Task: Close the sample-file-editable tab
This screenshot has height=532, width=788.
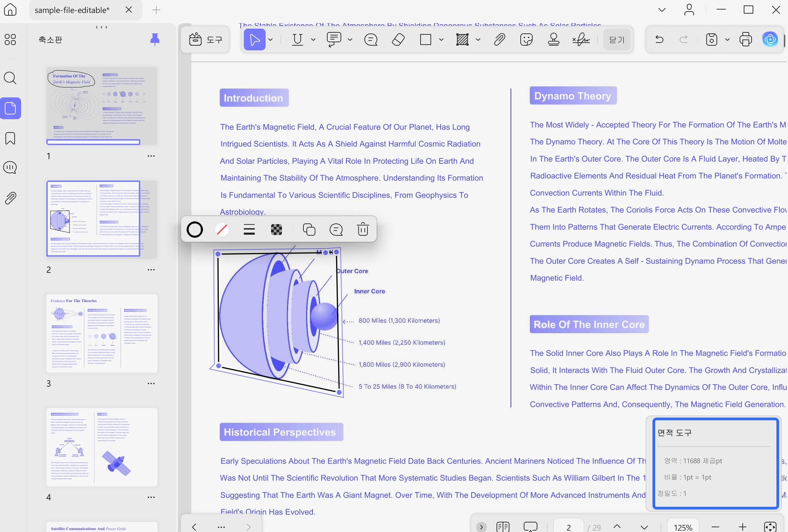Action: point(129,10)
